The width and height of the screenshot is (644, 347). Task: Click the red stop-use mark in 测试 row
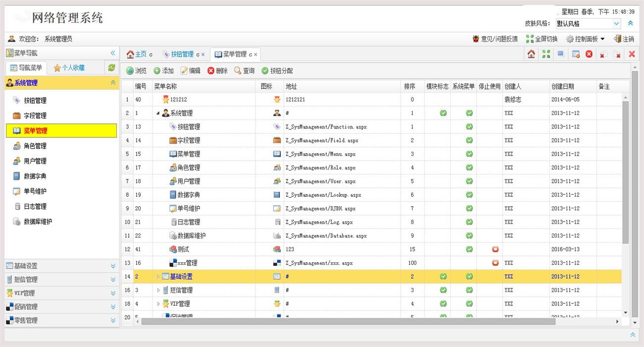(x=495, y=249)
